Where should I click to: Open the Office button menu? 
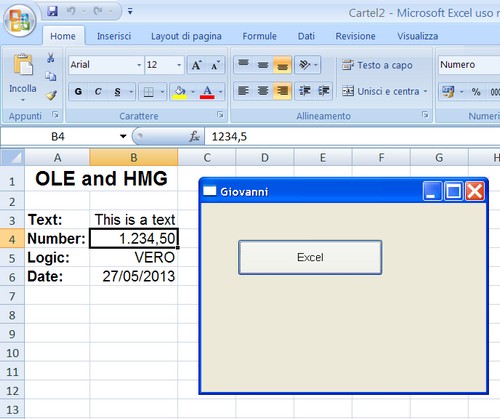[20, 21]
